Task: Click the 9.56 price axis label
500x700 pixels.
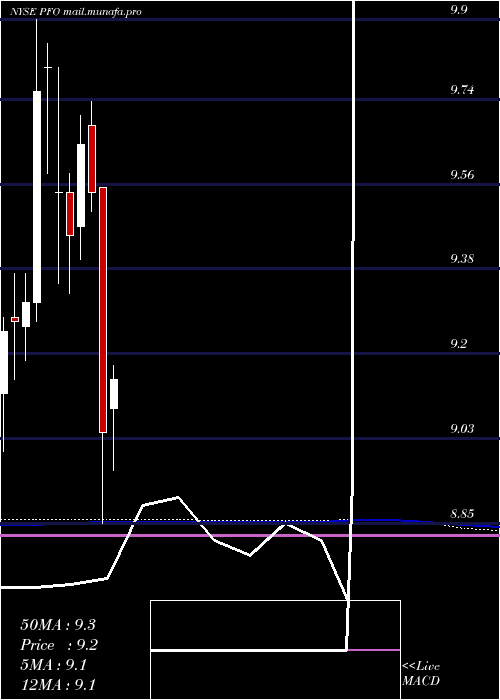Action: tap(462, 175)
